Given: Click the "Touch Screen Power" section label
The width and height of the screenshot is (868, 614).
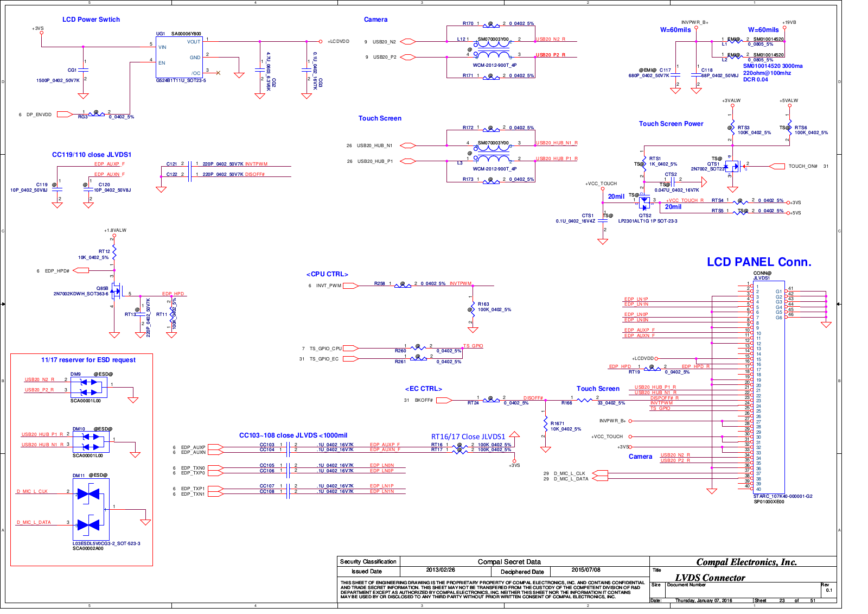Looking at the screenshot, I should (671, 124).
